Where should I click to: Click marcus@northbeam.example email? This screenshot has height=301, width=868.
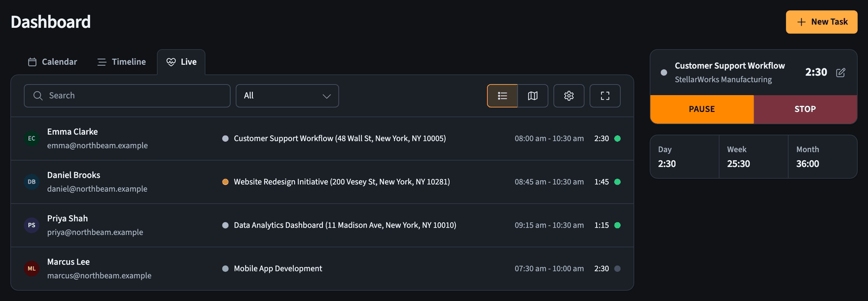[99, 276]
